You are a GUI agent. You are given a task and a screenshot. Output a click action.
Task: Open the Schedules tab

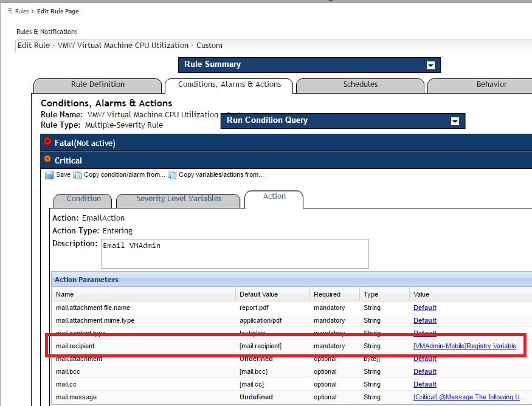pos(360,84)
